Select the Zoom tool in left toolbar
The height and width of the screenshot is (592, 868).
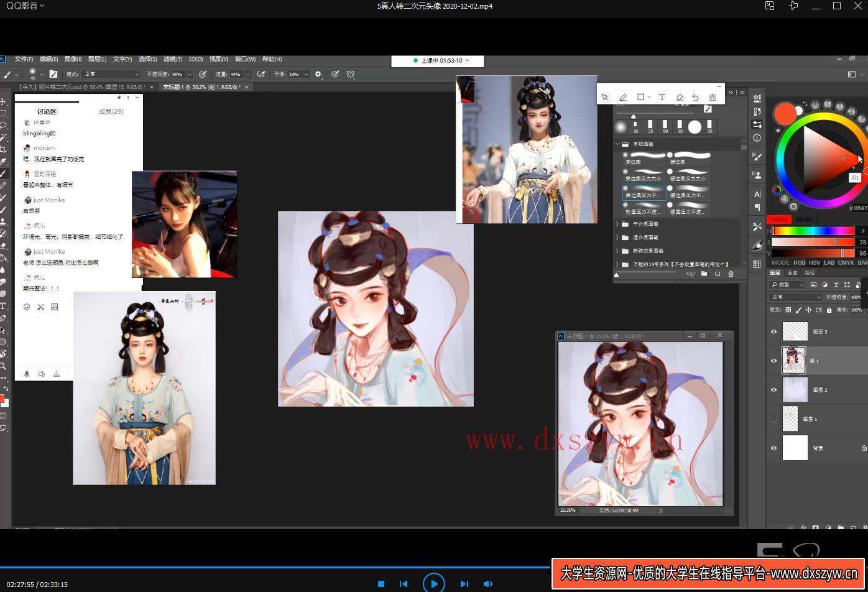[x=3, y=366]
